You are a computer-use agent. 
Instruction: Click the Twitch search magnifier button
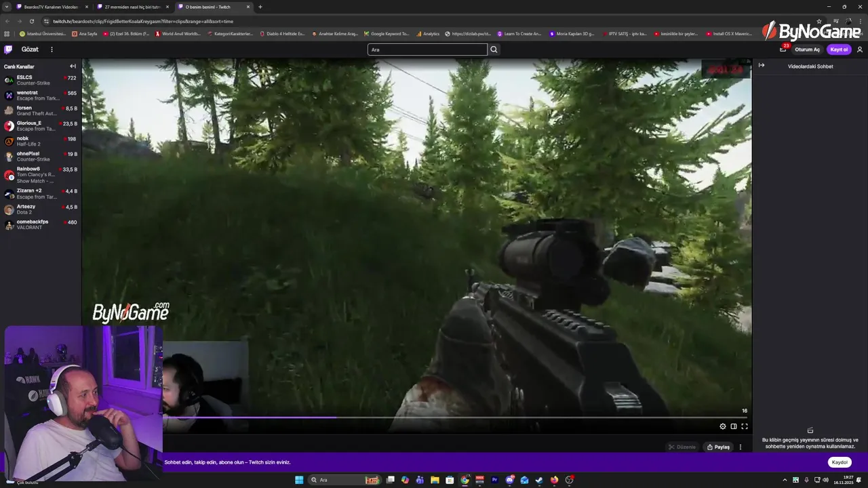coord(494,49)
